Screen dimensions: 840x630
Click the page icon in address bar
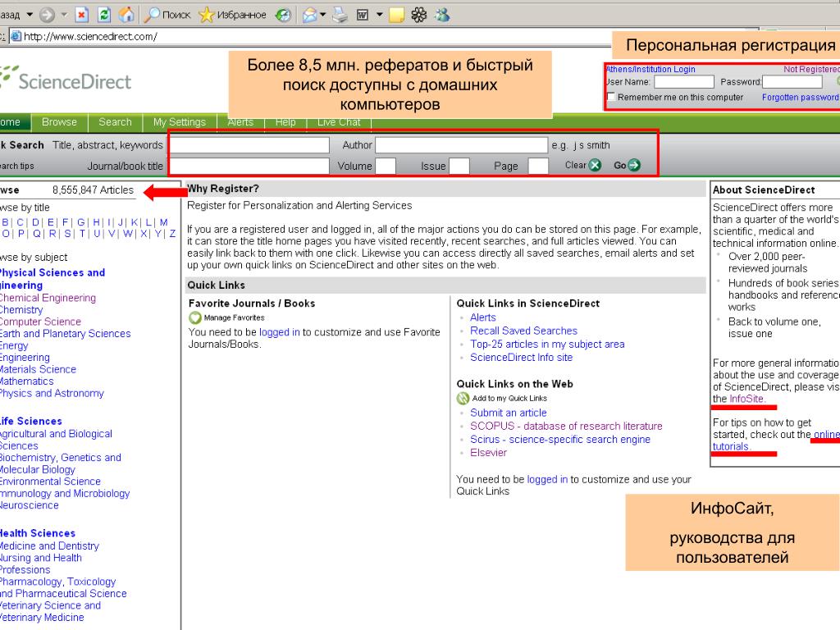(x=16, y=36)
